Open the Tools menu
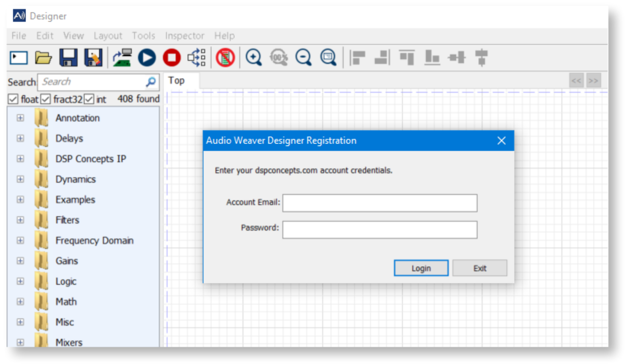Screen dimensions: 627x364 click(143, 36)
